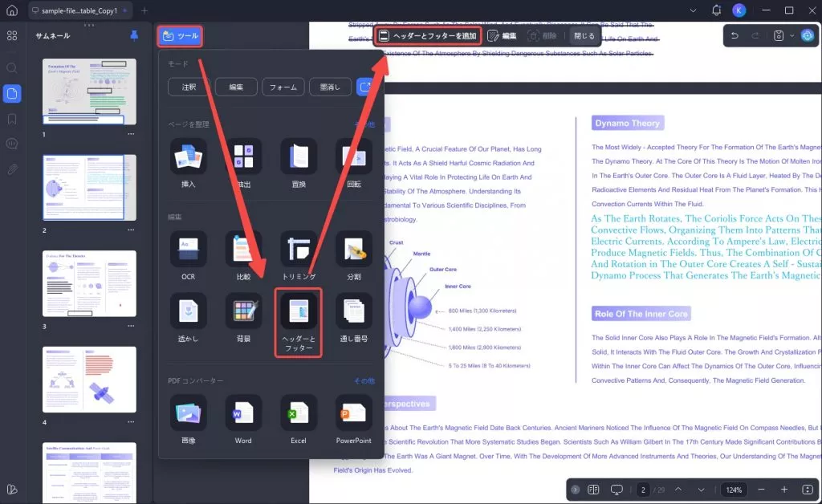Switch to 注釈 mode
822x504 pixels.
coord(189,87)
